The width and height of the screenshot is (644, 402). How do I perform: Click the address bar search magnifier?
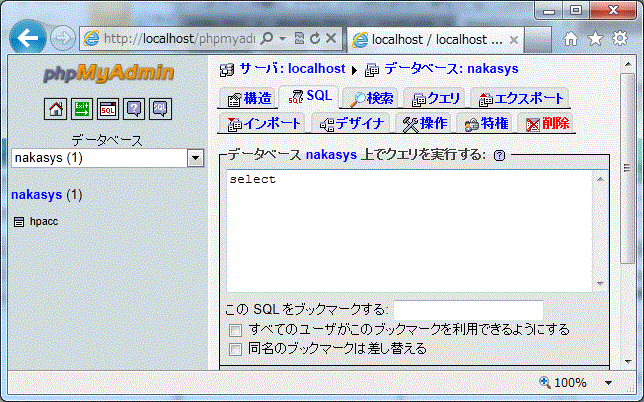pyautogui.click(x=267, y=39)
